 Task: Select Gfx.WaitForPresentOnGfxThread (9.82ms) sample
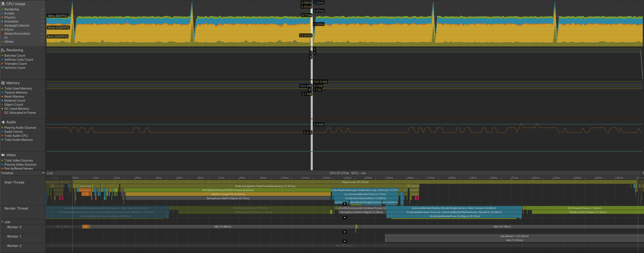(x=228, y=190)
